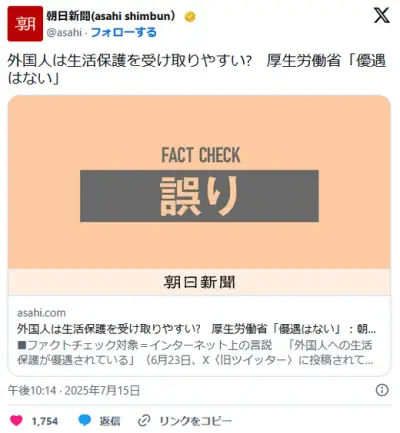
Task: Like the post with heart icon
Action: tap(16, 421)
